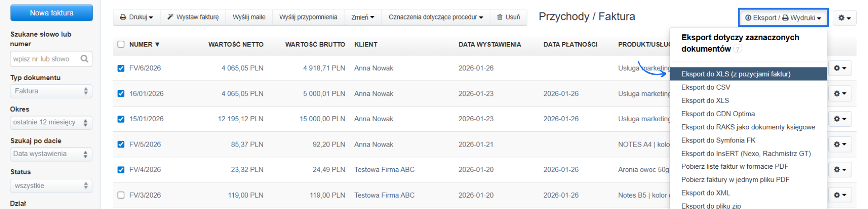Image resolution: width=868 pixels, height=209 pixels.
Task: Open Status select showing wszystkie
Action: click(x=51, y=185)
